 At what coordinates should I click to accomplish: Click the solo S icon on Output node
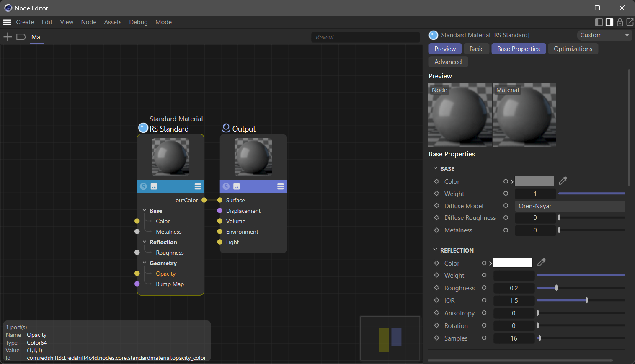coord(226,186)
